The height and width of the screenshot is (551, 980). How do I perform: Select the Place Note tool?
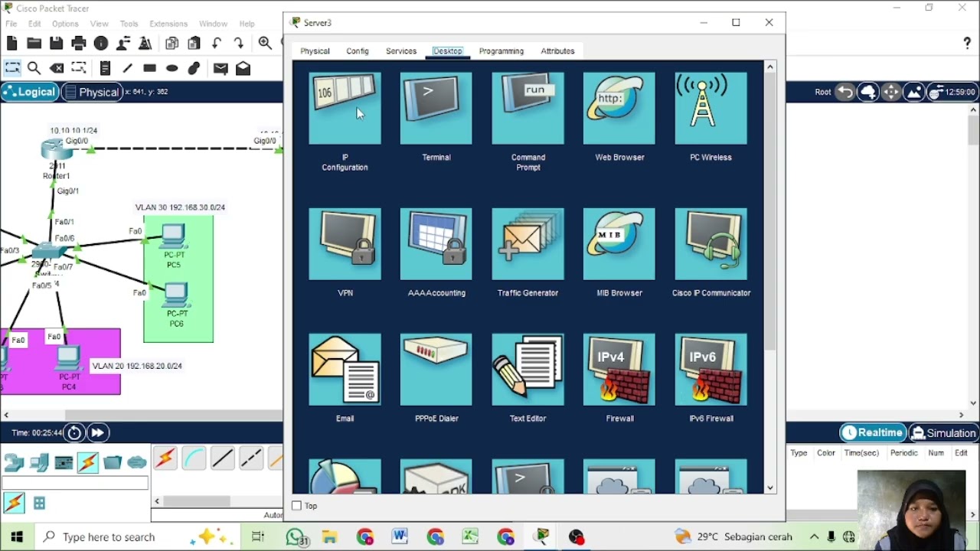coord(105,68)
